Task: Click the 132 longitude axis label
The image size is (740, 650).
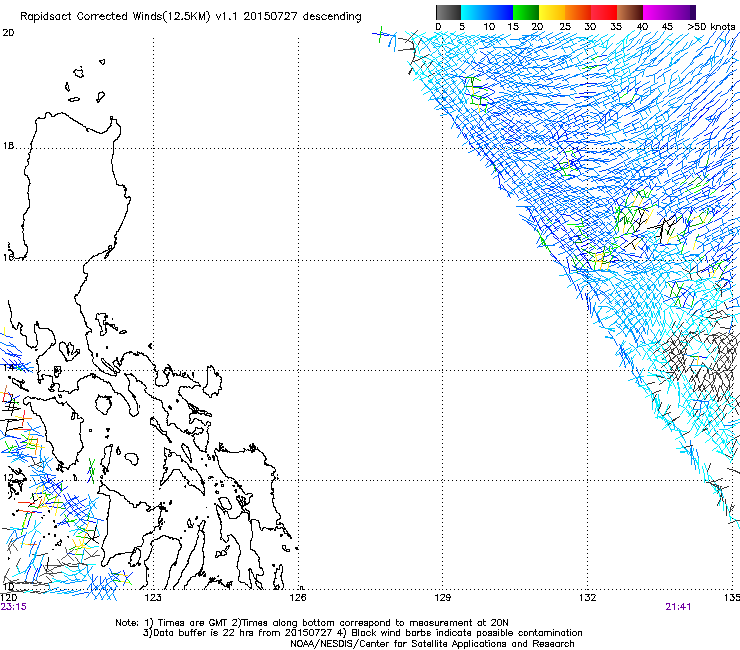Action: pos(587,598)
